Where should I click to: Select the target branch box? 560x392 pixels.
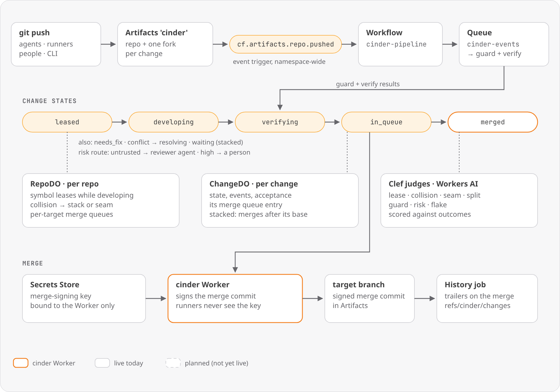coord(370,298)
